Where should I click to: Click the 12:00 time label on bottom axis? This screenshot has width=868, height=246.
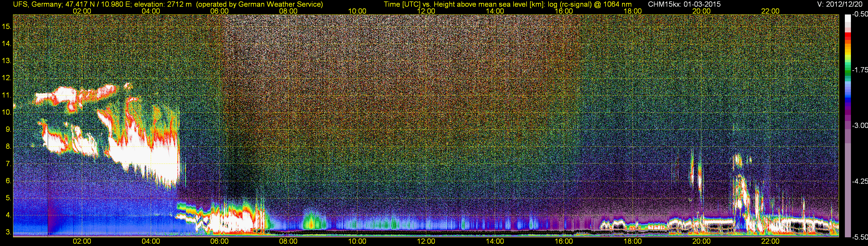(426, 241)
